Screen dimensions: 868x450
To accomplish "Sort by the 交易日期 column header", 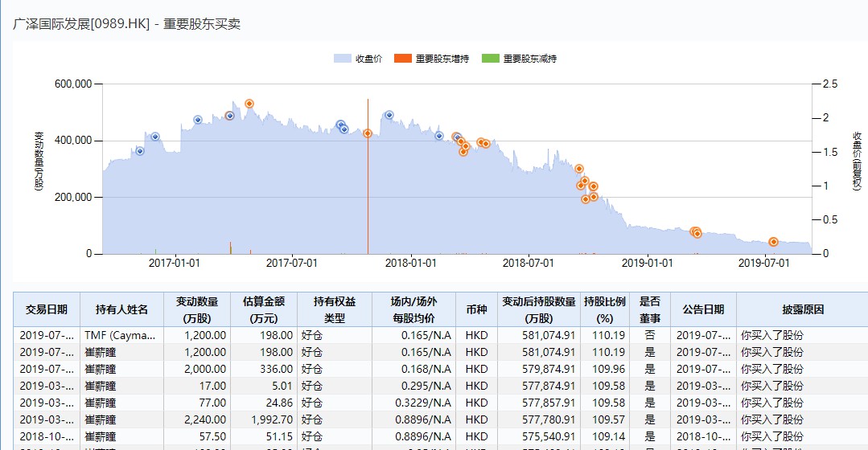I will click(47, 309).
